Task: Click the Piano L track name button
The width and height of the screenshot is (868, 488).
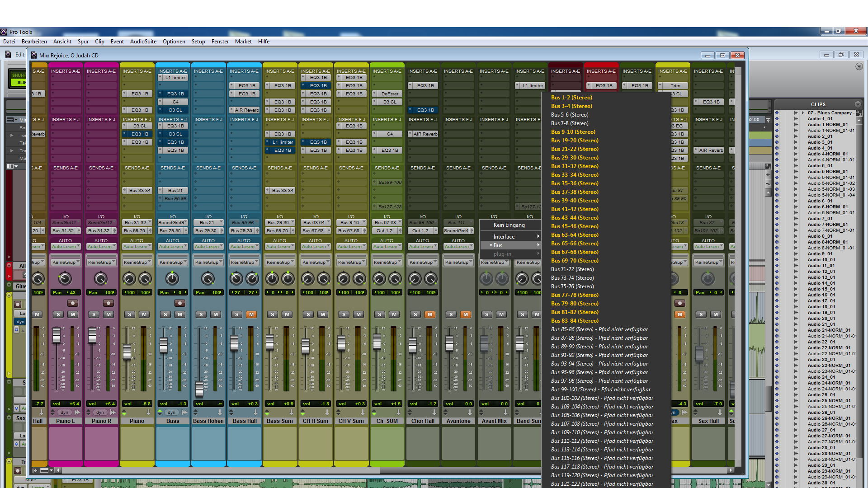Action: (x=66, y=421)
